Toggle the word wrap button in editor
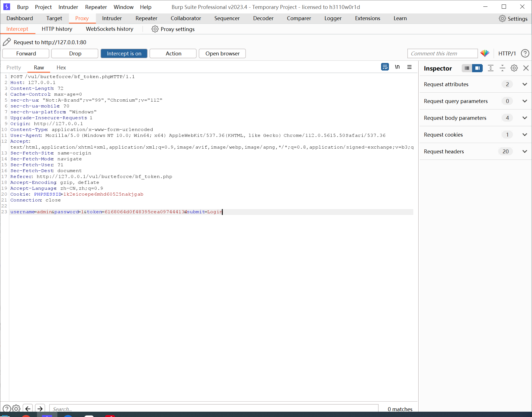The width and height of the screenshot is (532, 417). tap(385, 67)
